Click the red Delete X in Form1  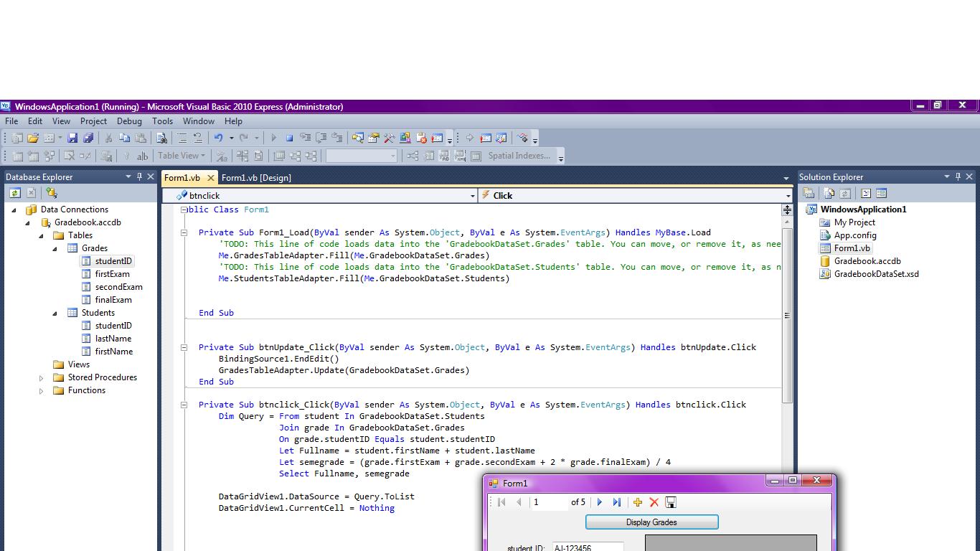(x=654, y=502)
